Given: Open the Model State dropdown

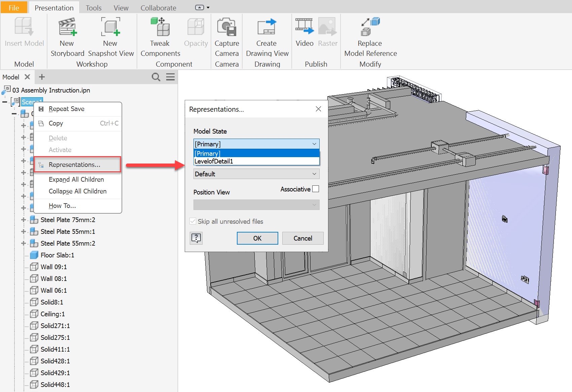Looking at the screenshot, I should point(256,144).
